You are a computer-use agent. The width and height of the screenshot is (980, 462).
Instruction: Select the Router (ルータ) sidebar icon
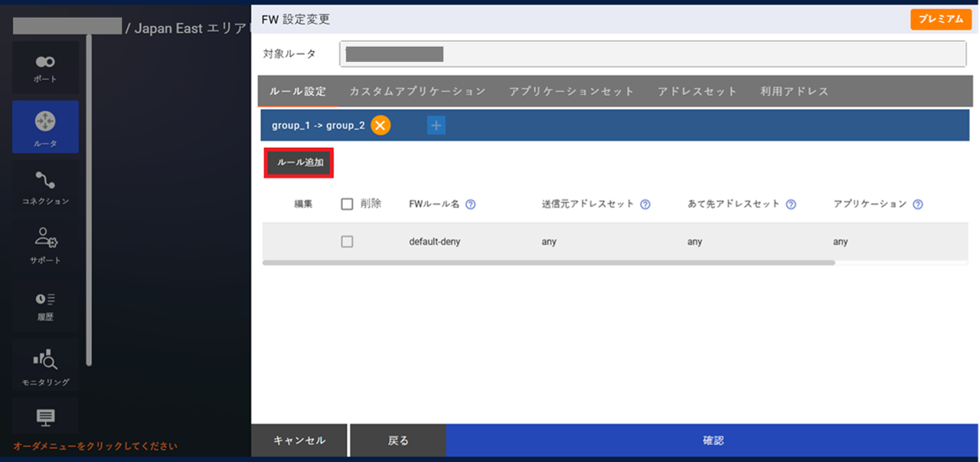[x=45, y=127]
